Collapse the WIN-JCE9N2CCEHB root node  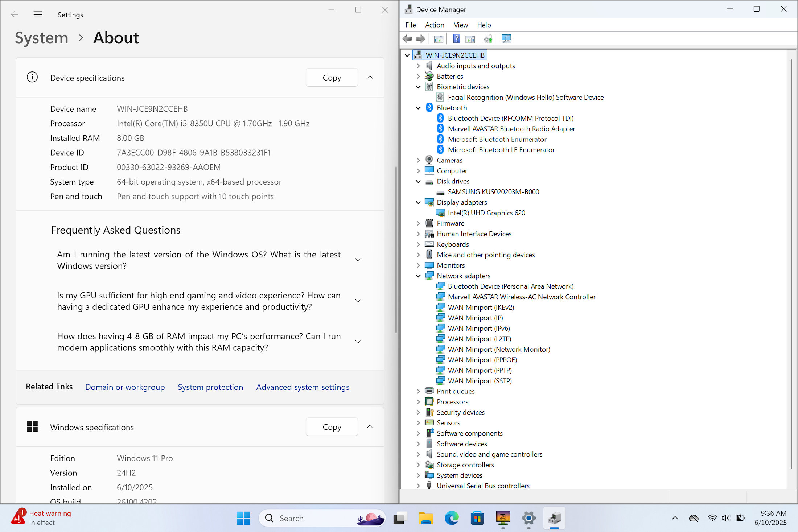click(407, 55)
